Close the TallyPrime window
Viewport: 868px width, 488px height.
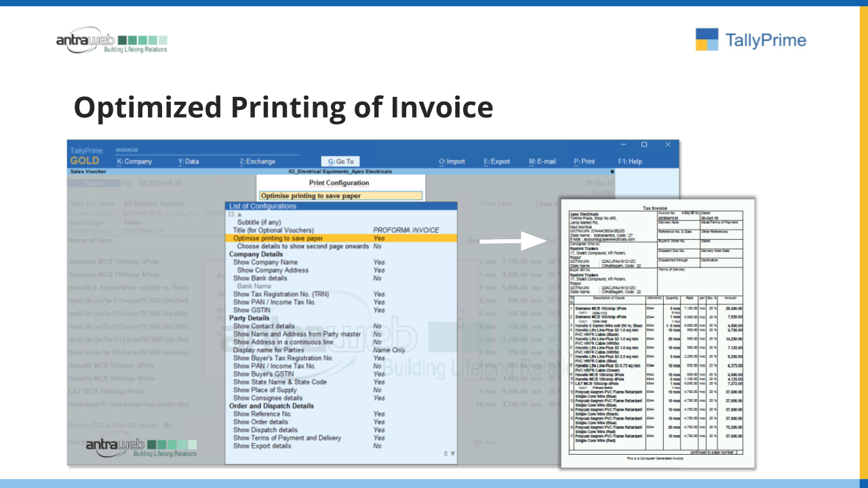(x=667, y=144)
